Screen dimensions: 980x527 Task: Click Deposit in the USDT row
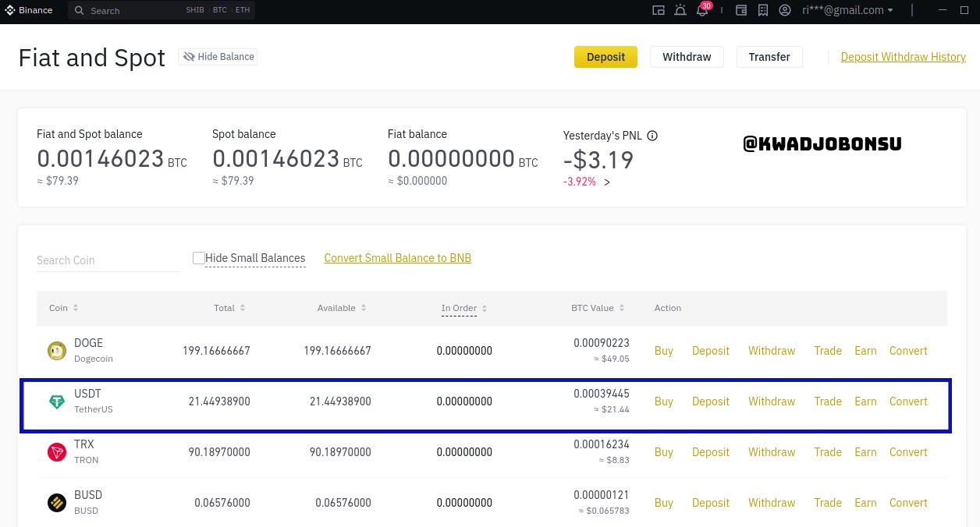coord(711,401)
